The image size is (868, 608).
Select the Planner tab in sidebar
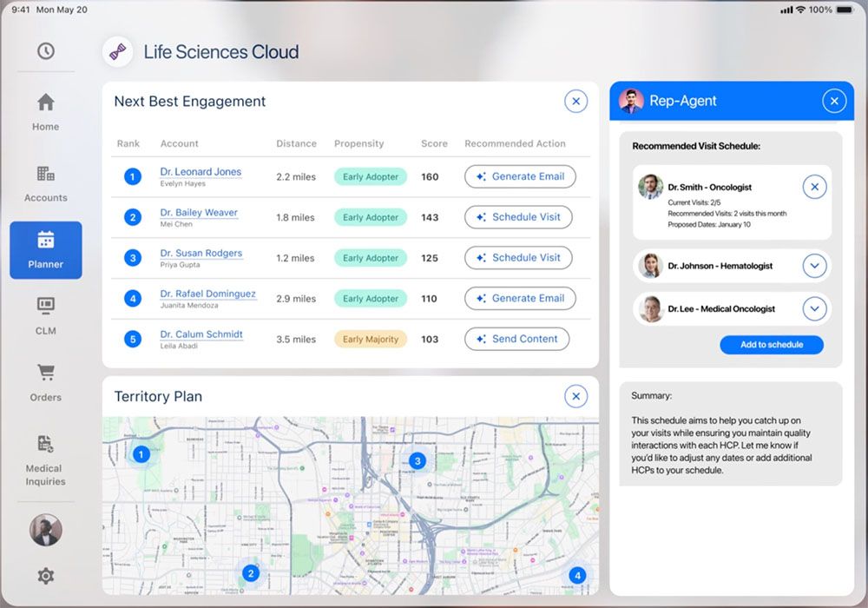46,250
